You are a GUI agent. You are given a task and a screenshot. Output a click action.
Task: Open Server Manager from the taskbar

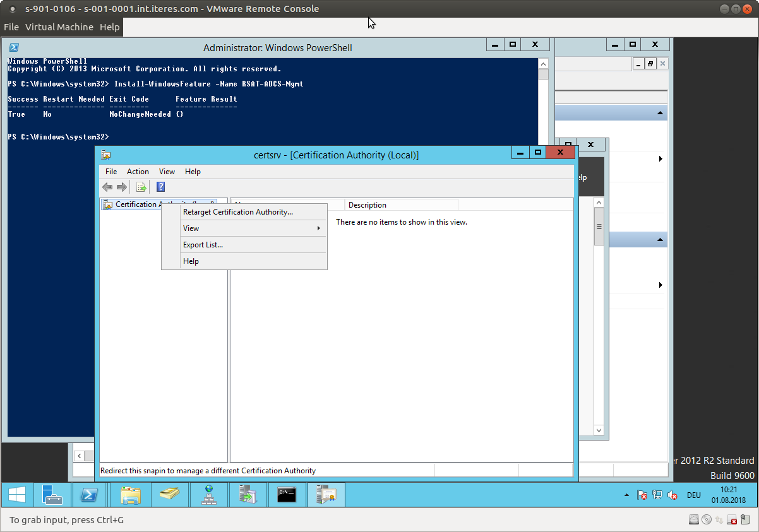[x=52, y=495]
